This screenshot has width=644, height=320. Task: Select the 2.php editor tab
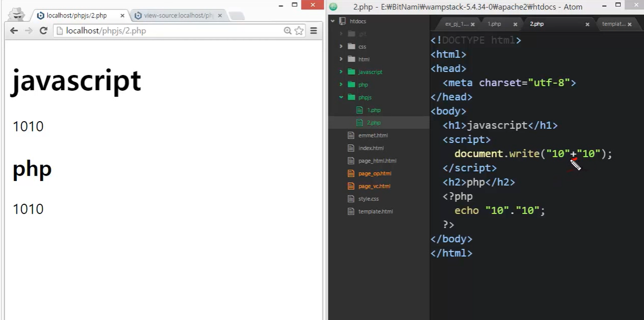tap(536, 24)
